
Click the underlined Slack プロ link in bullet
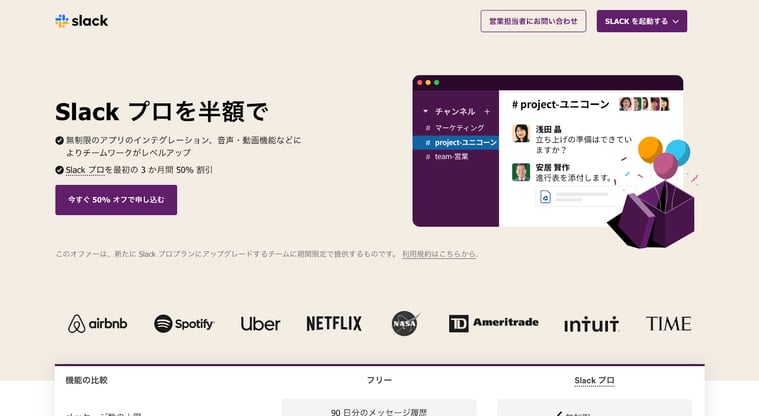[x=85, y=170]
